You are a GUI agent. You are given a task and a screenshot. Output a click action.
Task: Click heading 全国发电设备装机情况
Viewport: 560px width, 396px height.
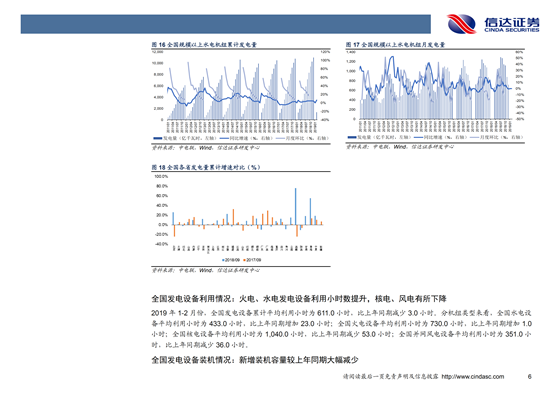pyautogui.click(x=255, y=360)
